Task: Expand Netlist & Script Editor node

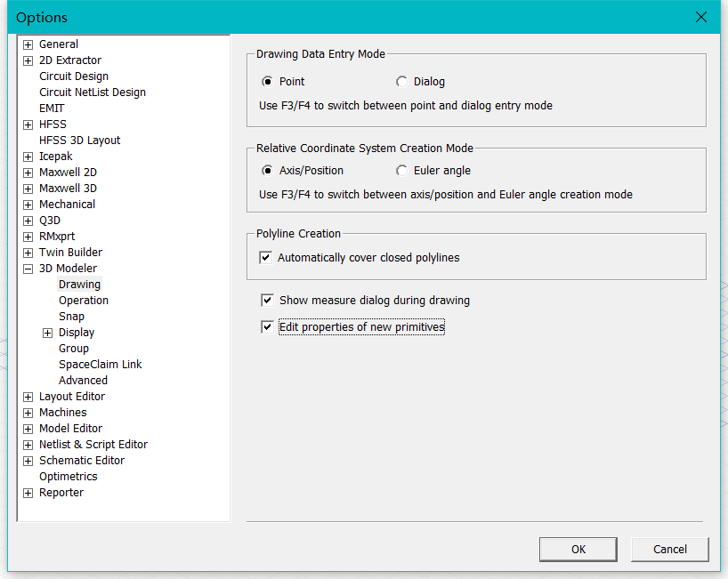Action: coord(28,445)
